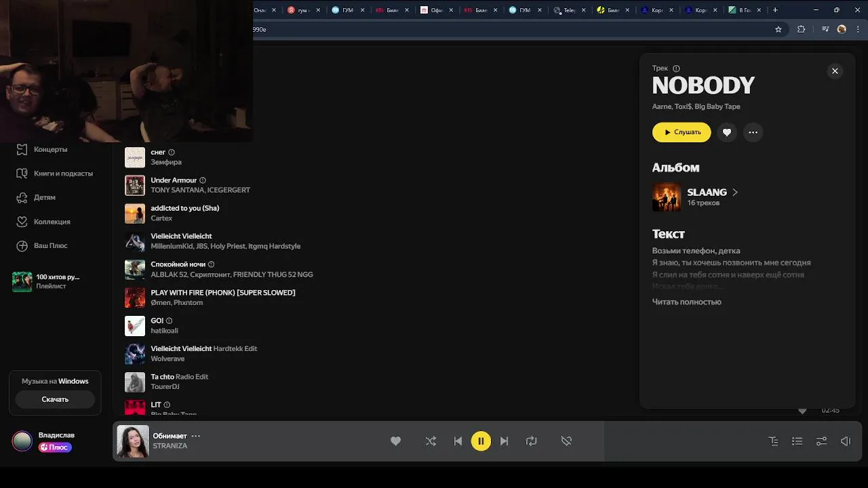Image resolution: width=868 pixels, height=488 pixels.
Task: Open Коллекция in sidebar
Action: pos(43,222)
